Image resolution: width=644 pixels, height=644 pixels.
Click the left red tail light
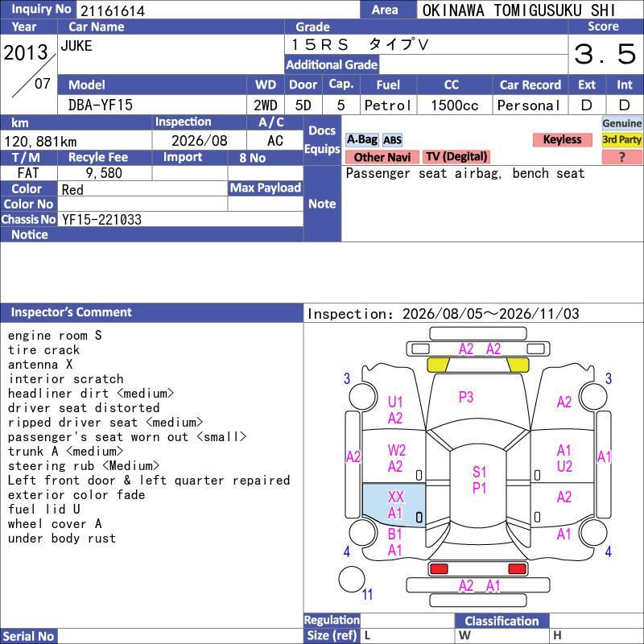click(439, 569)
